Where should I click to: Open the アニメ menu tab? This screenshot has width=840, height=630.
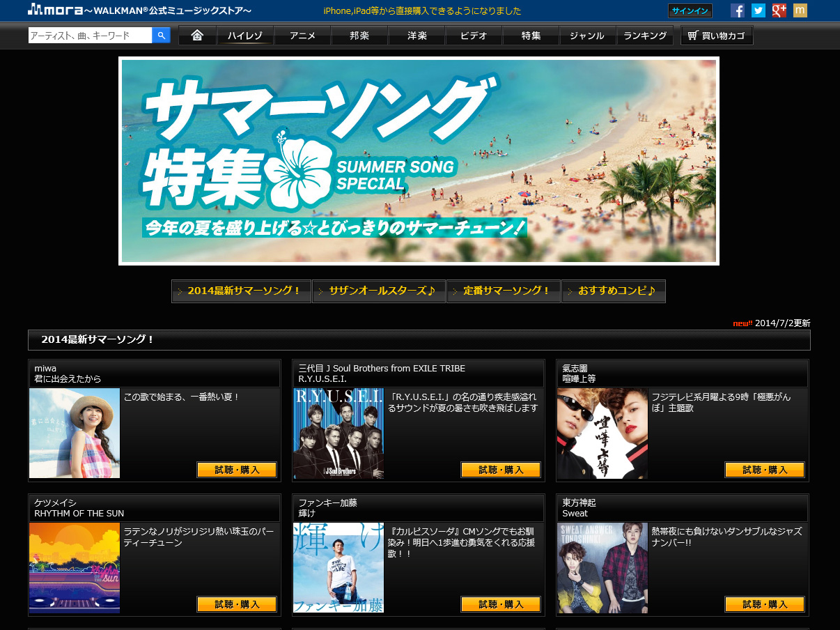point(302,36)
